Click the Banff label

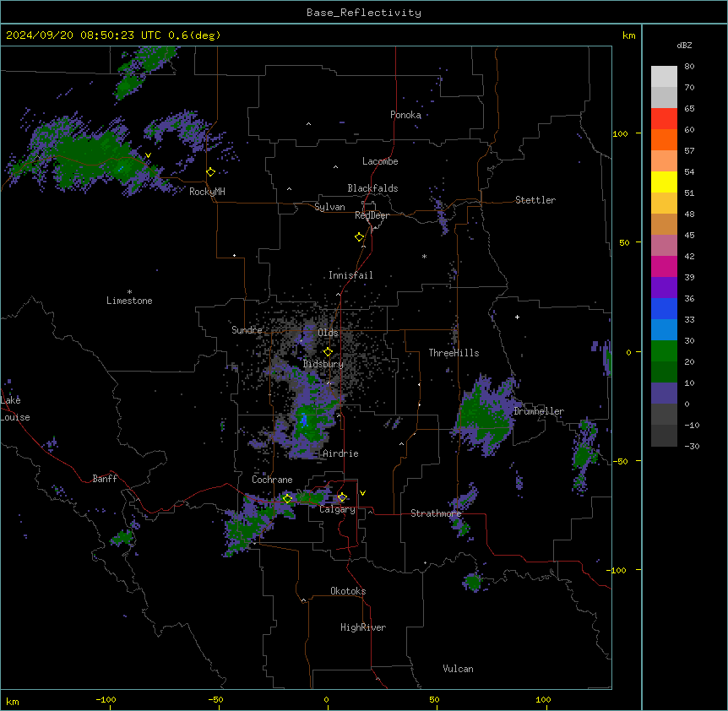pyautogui.click(x=105, y=479)
